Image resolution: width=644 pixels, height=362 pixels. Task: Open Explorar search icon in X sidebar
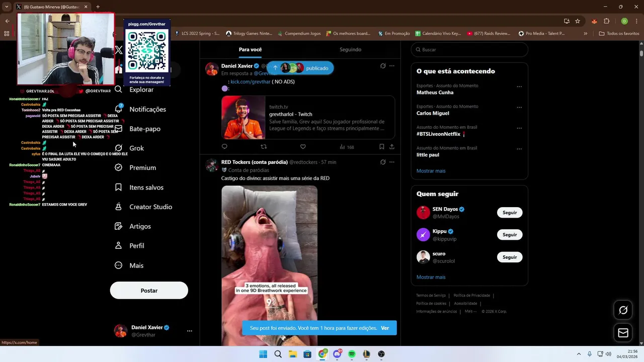point(118,89)
